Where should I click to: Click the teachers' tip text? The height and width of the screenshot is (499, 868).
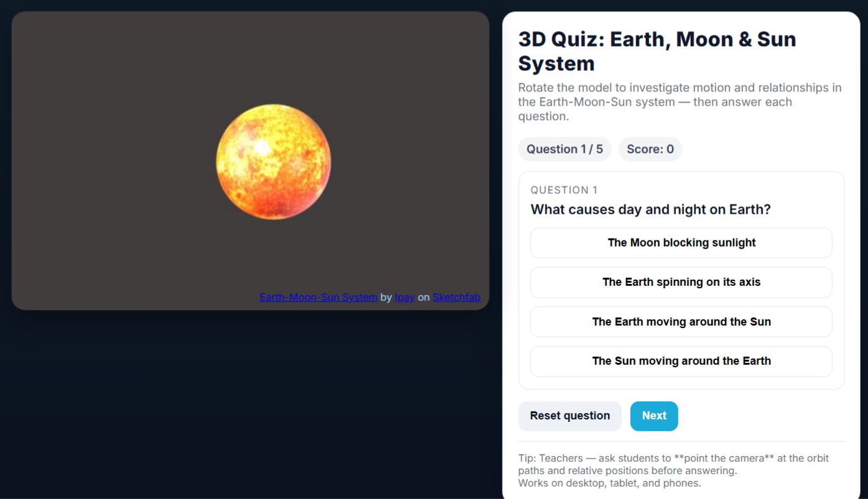[x=673, y=470]
